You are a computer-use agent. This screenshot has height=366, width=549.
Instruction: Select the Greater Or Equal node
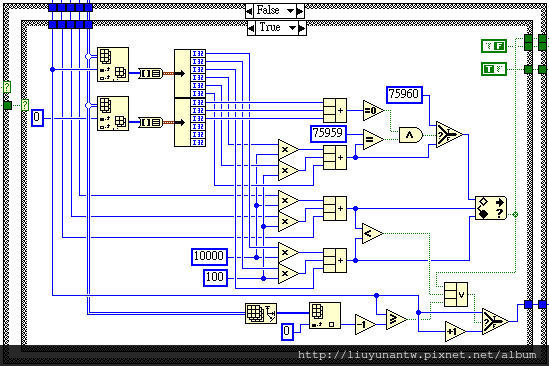[x=396, y=319]
